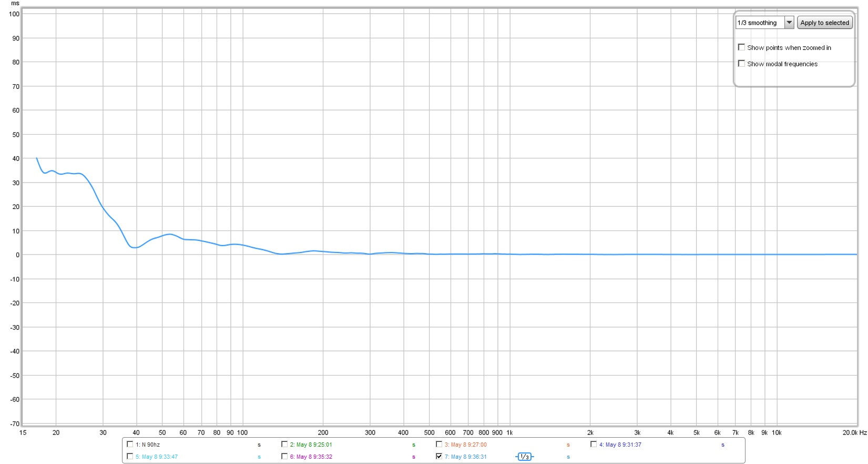Click the 's' unit next to May 8 9:27:00
The width and height of the screenshot is (868, 464).
568,445
